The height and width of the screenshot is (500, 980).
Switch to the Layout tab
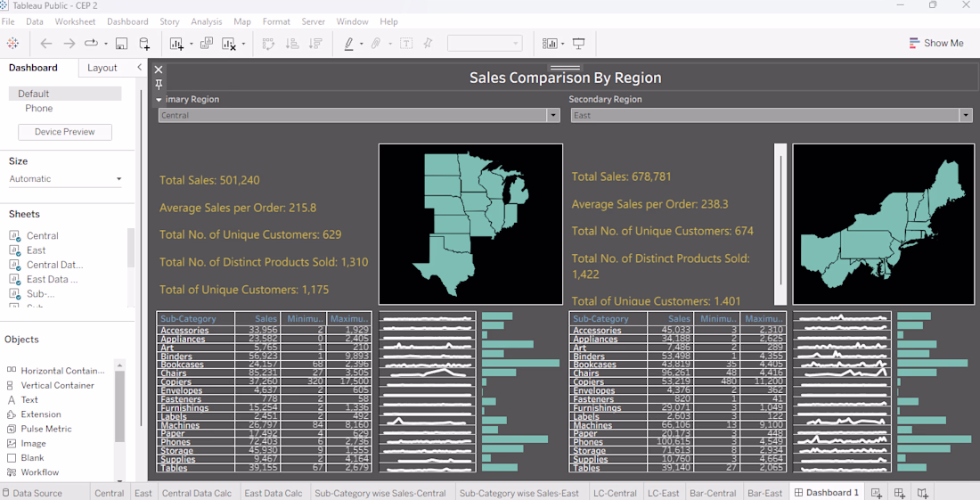pos(102,68)
